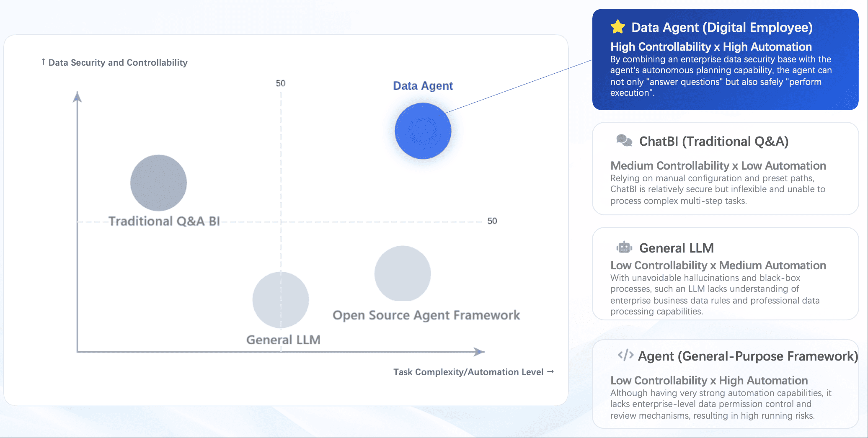Select the gray Traditional Q&A BI bubble
The width and height of the screenshot is (868, 438).
click(158, 183)
